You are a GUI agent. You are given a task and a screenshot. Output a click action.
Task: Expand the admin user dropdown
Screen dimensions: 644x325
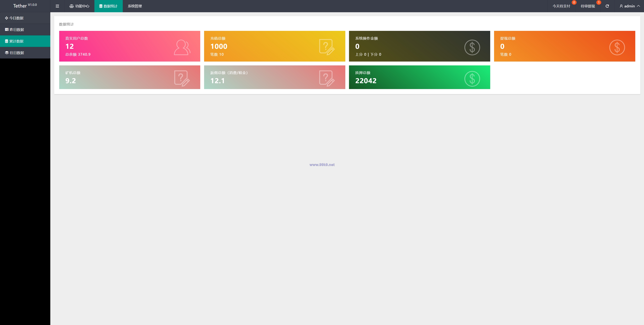630,6
